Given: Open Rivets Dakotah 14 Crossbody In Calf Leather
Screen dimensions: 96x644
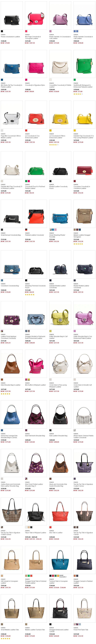Looking at the screenshot, I should 60,38.
